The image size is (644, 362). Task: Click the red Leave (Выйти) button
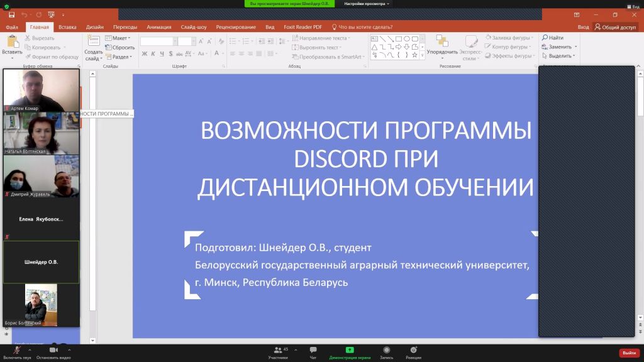(629, 353)
